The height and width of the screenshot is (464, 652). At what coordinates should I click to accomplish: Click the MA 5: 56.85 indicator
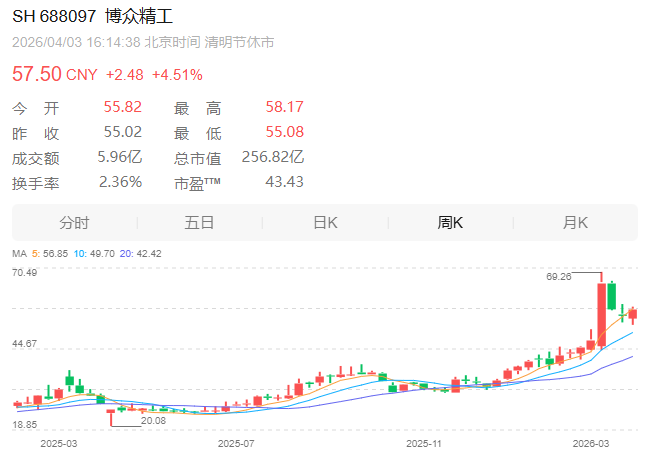pyautogui.click(x=50, y=254)
